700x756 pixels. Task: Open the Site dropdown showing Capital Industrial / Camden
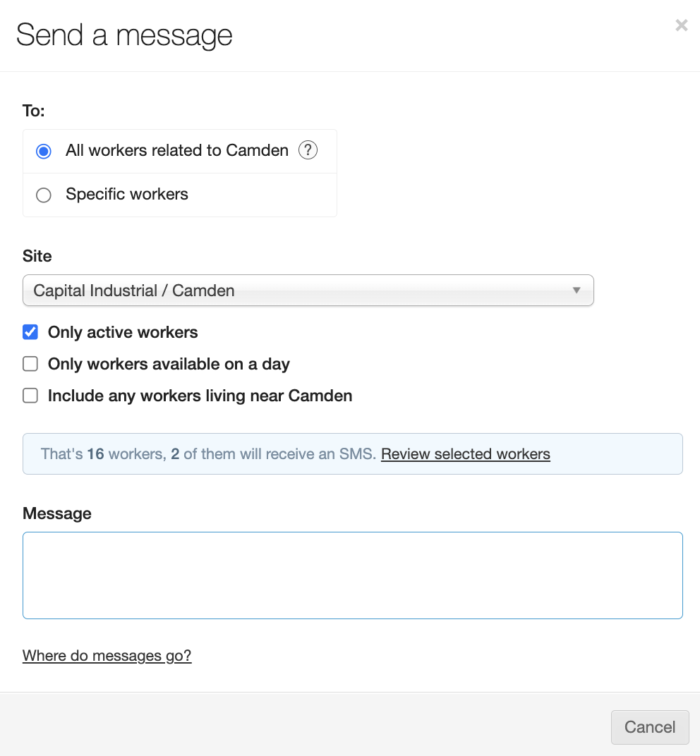(308, 291)
